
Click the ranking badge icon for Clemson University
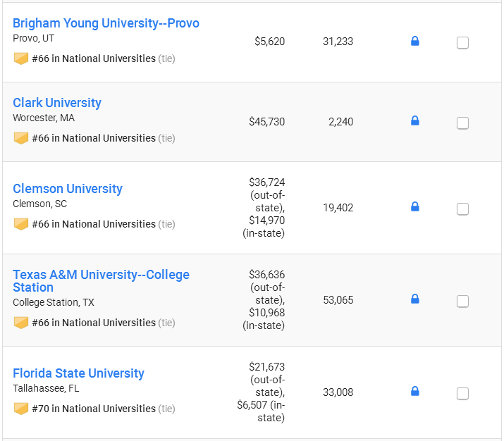click(21, 224)
